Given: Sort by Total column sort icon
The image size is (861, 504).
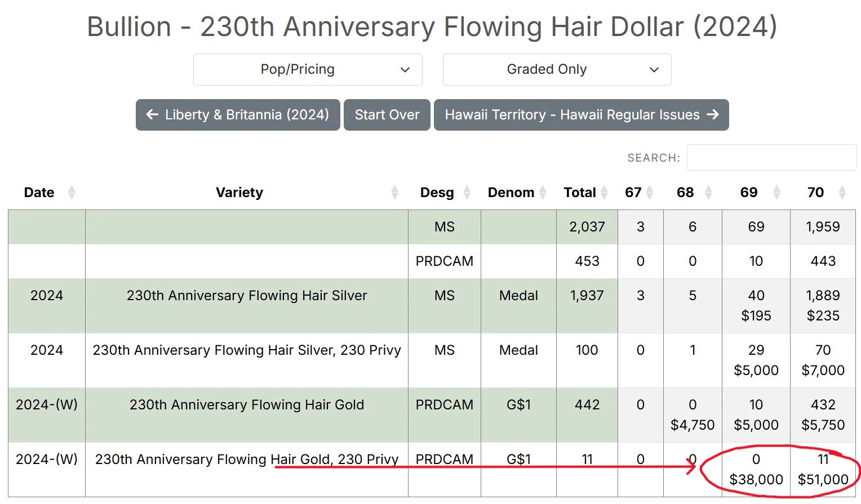Looking at the screenshot, I should tap(604, 193).
